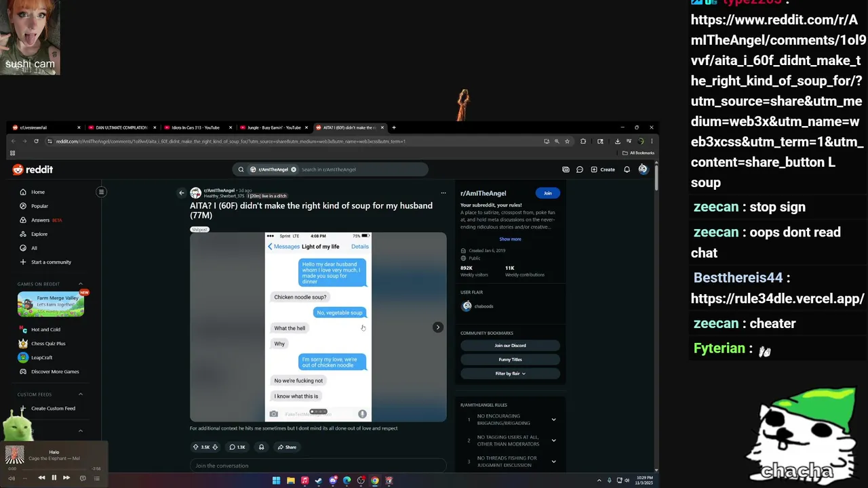Show next image in the gallery
868x488 pixels.
(438, 327)
